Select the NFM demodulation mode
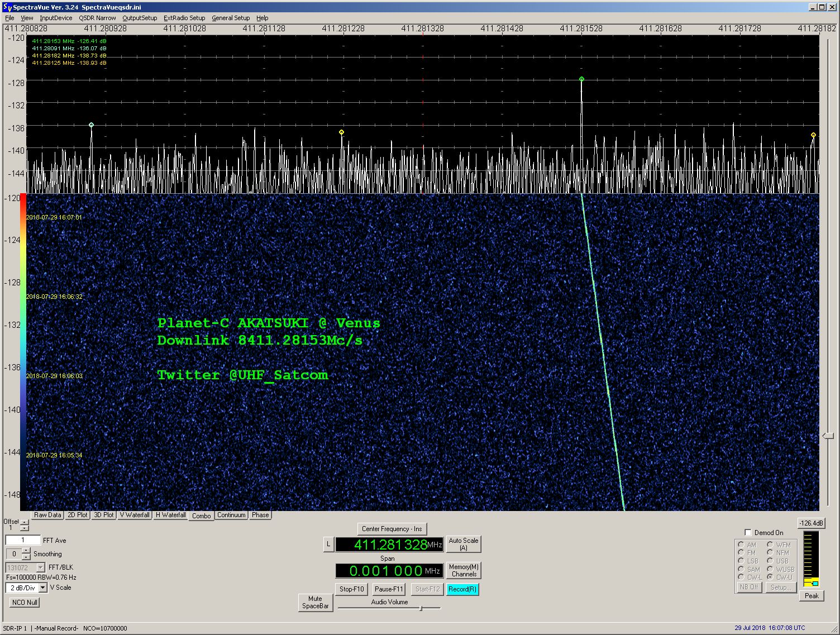 coord(770,552)
